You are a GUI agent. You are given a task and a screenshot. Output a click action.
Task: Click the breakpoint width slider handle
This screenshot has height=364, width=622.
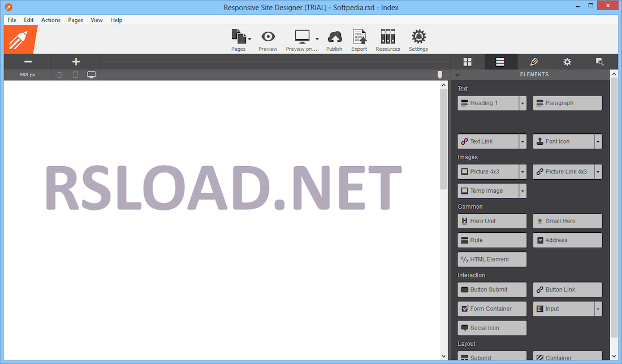point(439,75)
